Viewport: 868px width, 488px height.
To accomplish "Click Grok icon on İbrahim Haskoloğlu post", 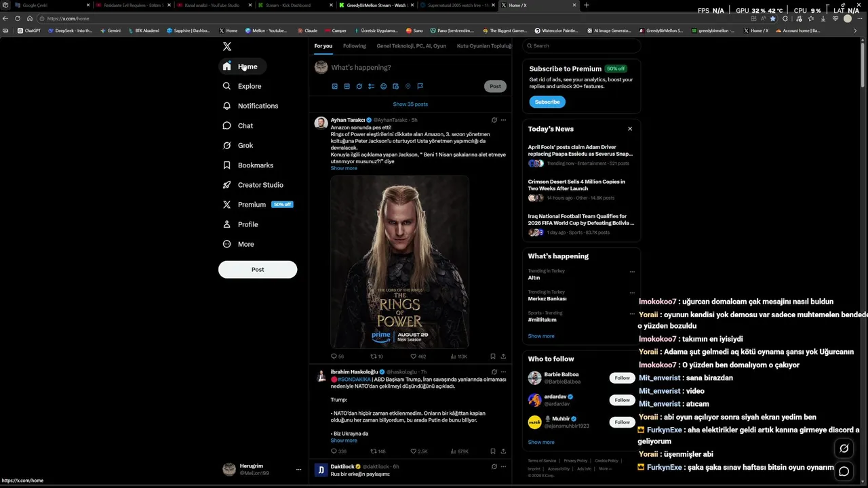I will 494,371.
